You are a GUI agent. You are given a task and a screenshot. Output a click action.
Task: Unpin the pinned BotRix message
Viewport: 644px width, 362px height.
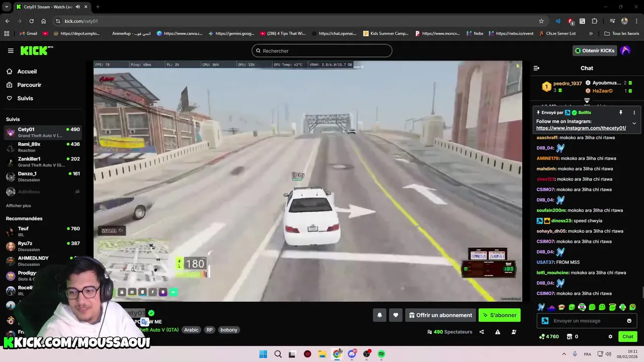pyautogui.click(x=621, y=113)
